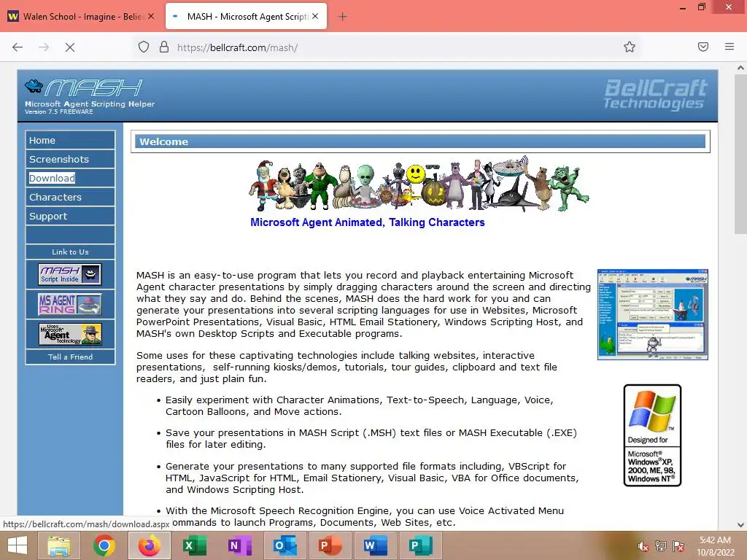Click the Welcome heading bar

click(420, 141)
